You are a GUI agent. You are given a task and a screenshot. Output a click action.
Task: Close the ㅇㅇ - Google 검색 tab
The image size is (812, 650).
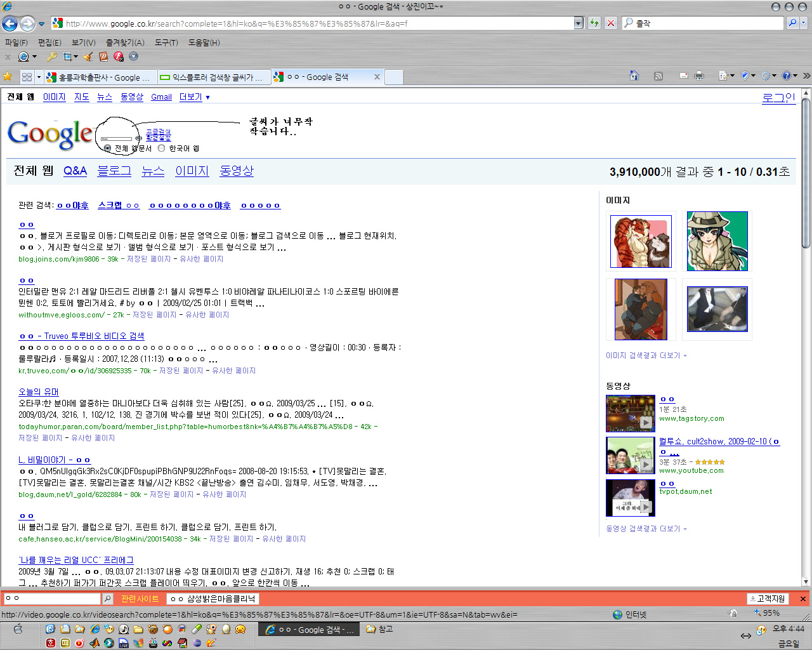pyautogui.click(x=377, y=77)
